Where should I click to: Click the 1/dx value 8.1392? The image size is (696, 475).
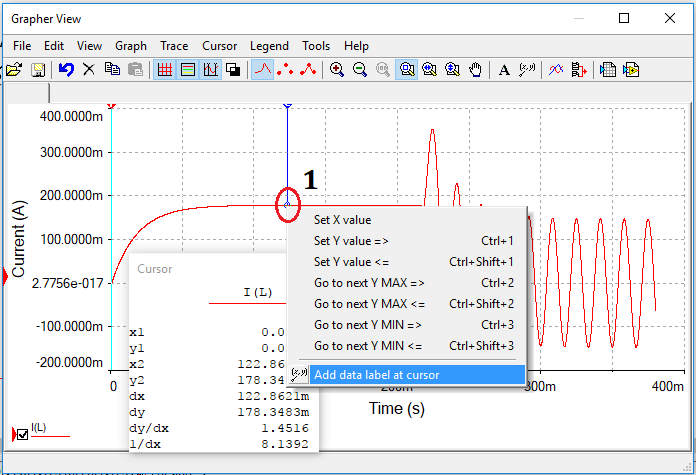pyautogui.click(x=285, y=444)
